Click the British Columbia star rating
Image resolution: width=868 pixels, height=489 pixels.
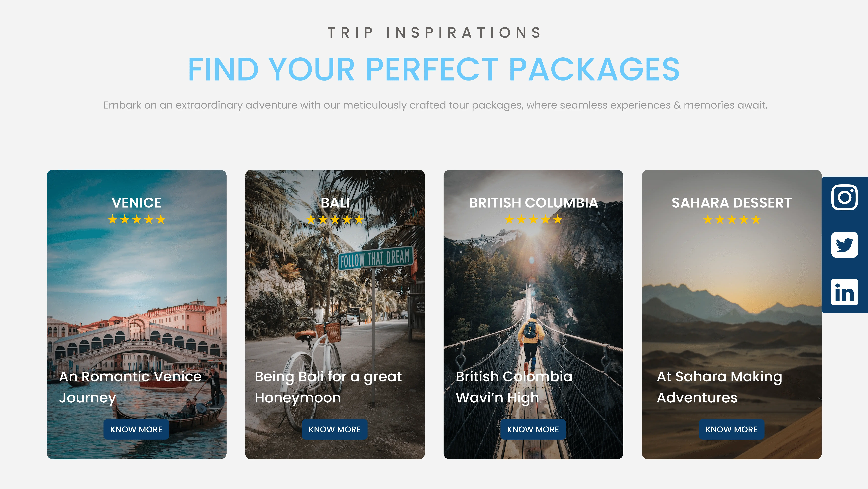(x=533, y=220)
